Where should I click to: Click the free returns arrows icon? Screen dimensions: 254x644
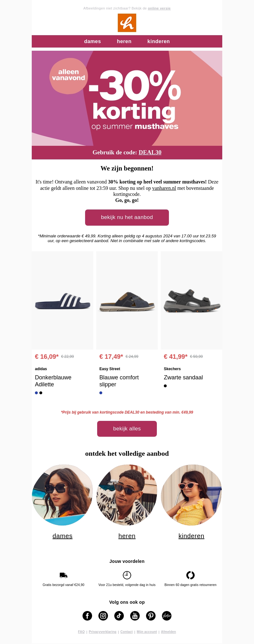click(x=190, y=575)
